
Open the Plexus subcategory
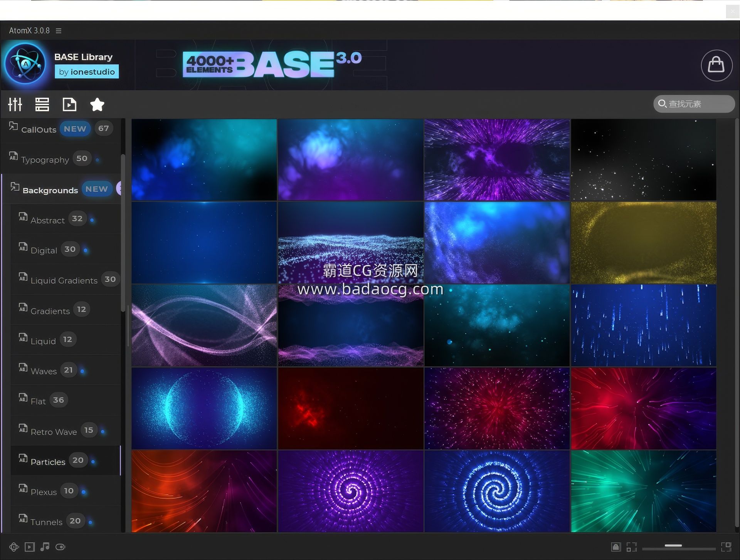66,491
